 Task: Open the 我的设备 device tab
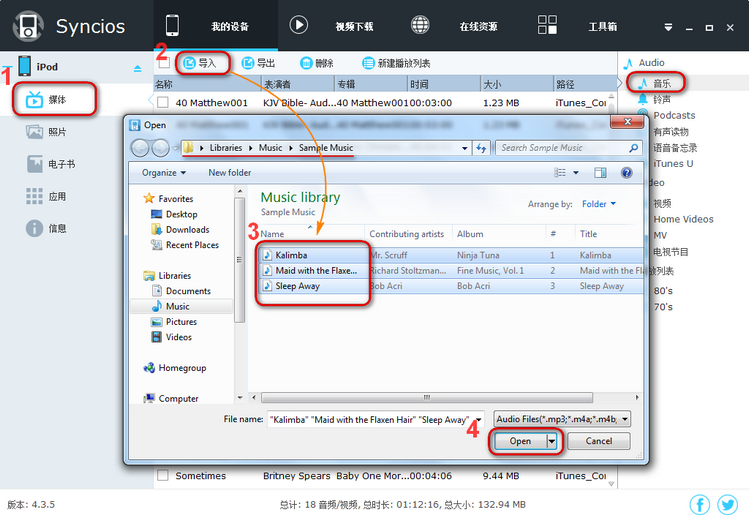(x=230, y=27)
